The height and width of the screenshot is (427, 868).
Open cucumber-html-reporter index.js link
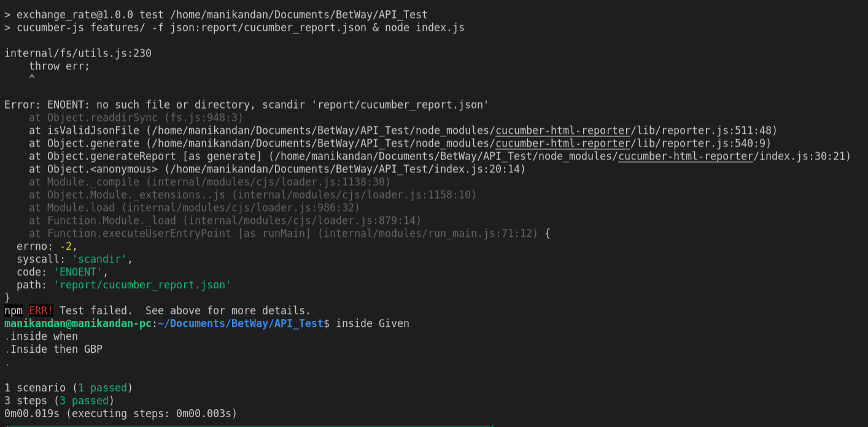686,156
